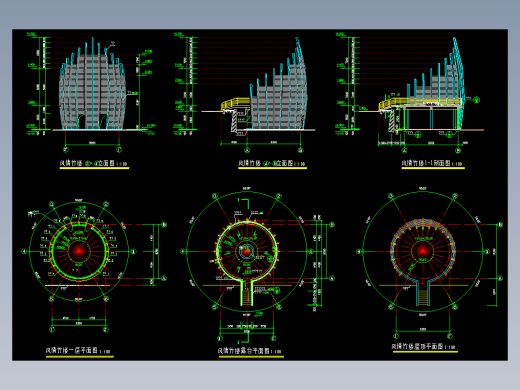Select the 风情竹楼 ①-②立面图 title text
This screenshot has height=390, width=520.
click(x=93, y=163)
